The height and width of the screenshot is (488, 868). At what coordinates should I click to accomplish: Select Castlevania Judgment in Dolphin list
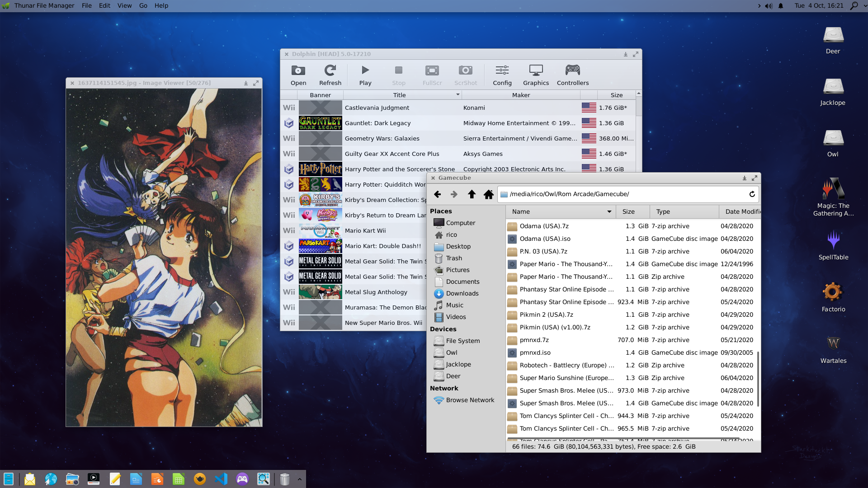(458, 108)
